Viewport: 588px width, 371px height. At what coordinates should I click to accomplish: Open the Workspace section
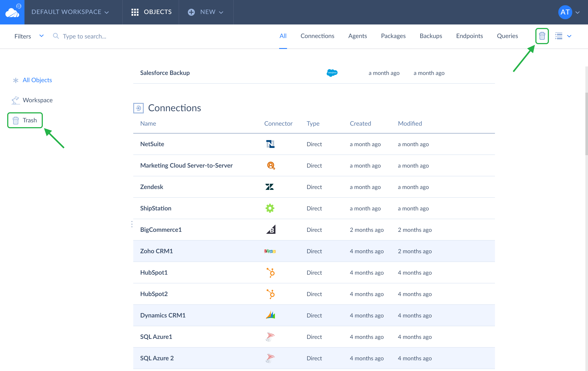pyautogui.click(x=38, y=100)
